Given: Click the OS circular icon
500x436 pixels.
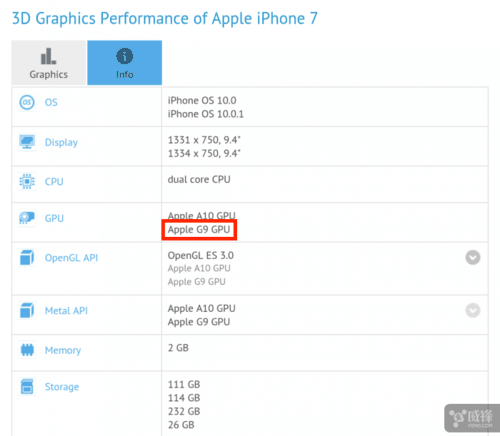Looking at the screenshot, I should tap(27, 102).
